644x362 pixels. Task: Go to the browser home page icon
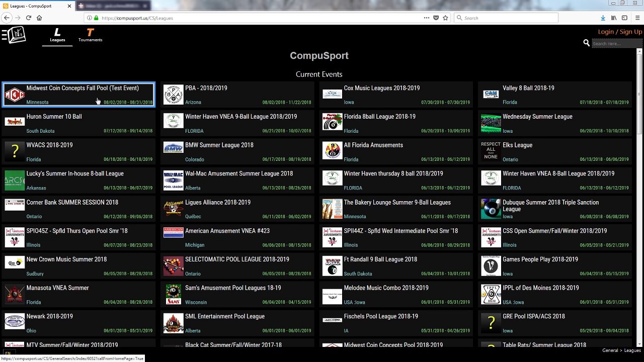click(39, 18)
